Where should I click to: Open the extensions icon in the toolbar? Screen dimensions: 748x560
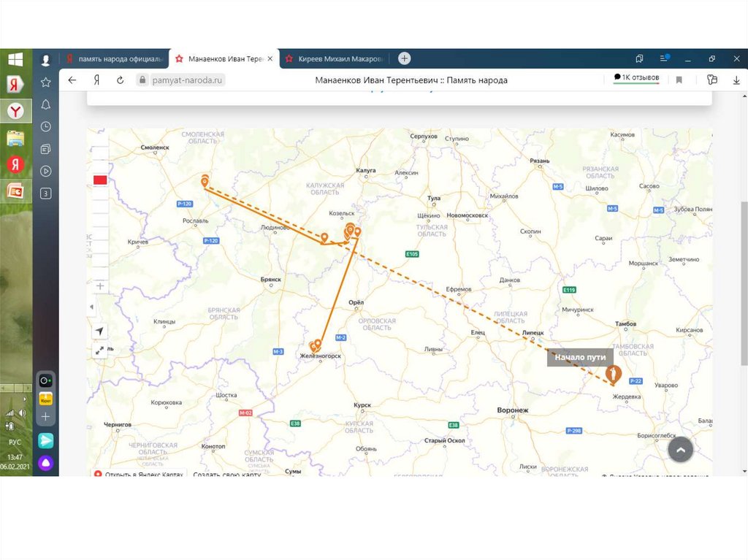[x=712, y=80]
